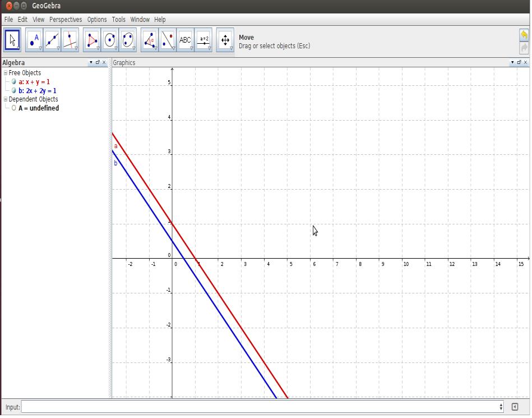Viewport: 532px width, 418px height.
Task: Open the File menu
Action: [8, 20]
